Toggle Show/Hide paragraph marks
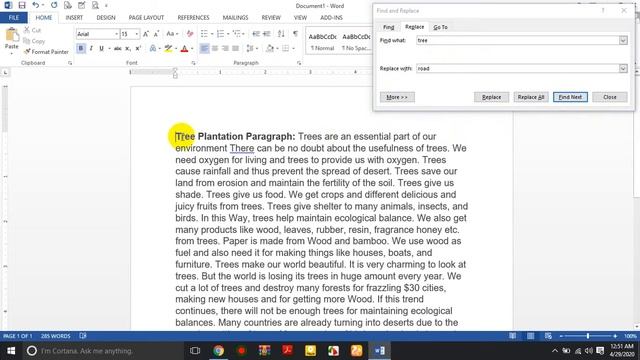This screenshot has height=360, width=640. coord(296,34)
